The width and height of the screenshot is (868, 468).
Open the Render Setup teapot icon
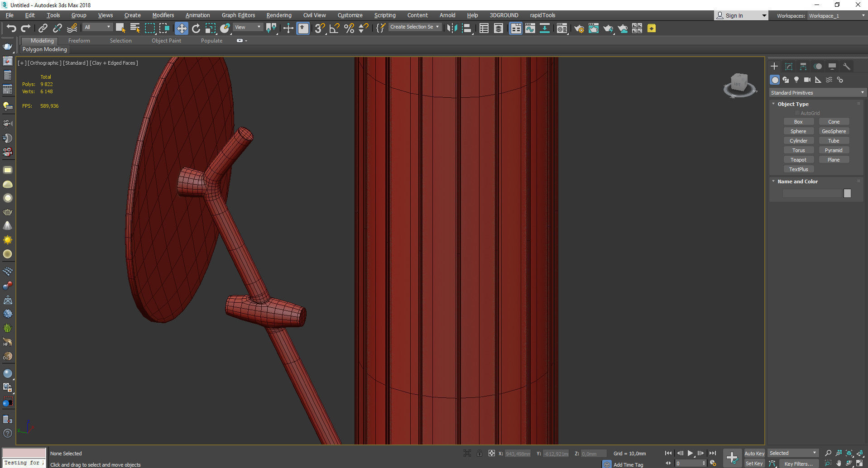[579, 29]
